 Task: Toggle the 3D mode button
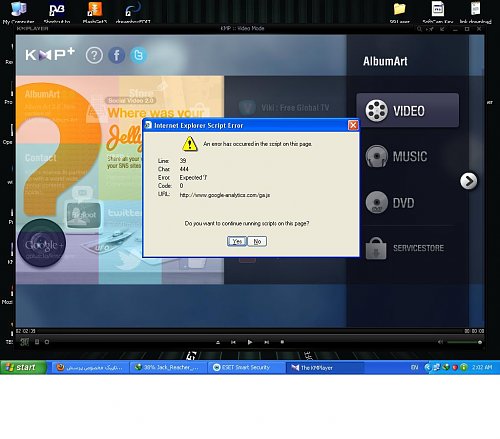pos(24,342)
